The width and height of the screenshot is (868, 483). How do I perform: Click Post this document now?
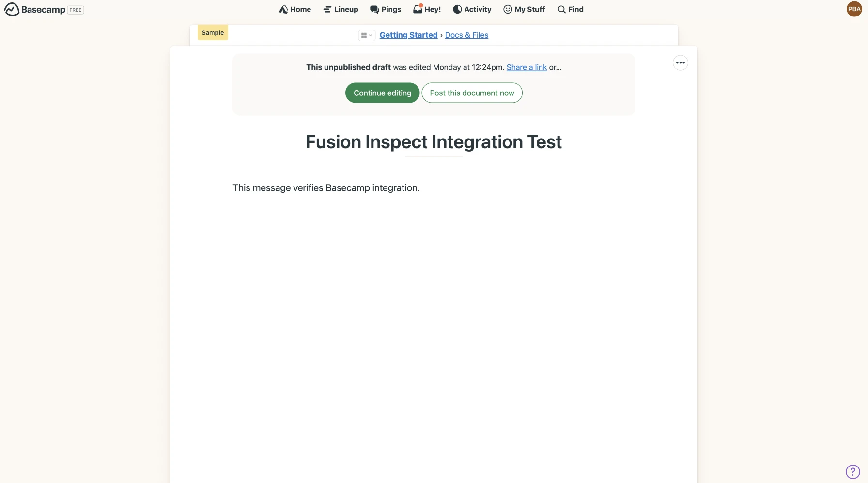tap(472, 93)
